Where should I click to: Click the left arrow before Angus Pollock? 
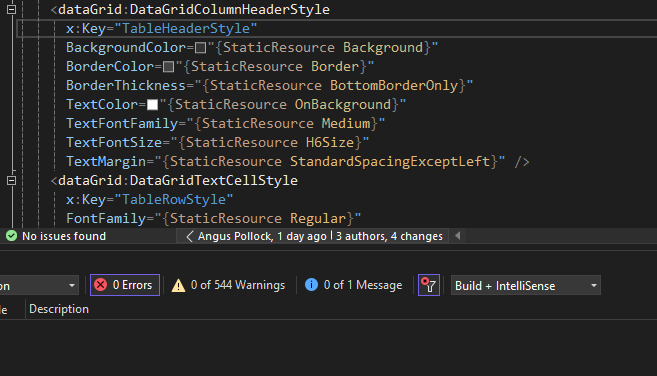[x=189, y=236]
